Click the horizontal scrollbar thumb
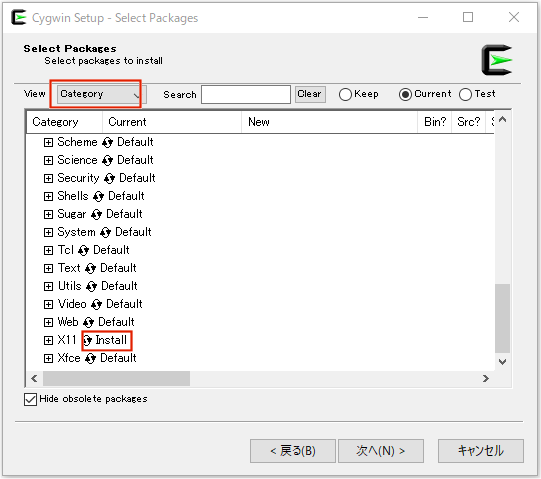Image resolution: width=541 pixels, height=479 pixels. click(x=116, y=379)
